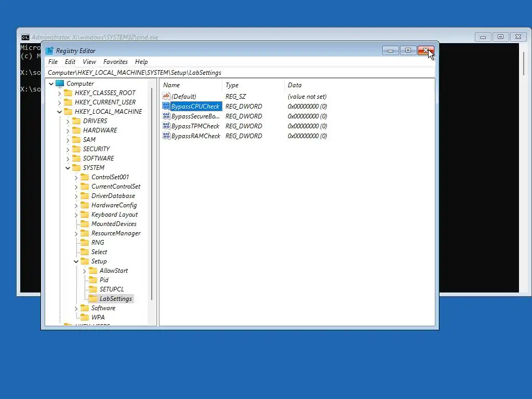The width and height of the screenshot is (532, 399).
Task: Click the Pid folder icon
Action: [x=93, y=280]
